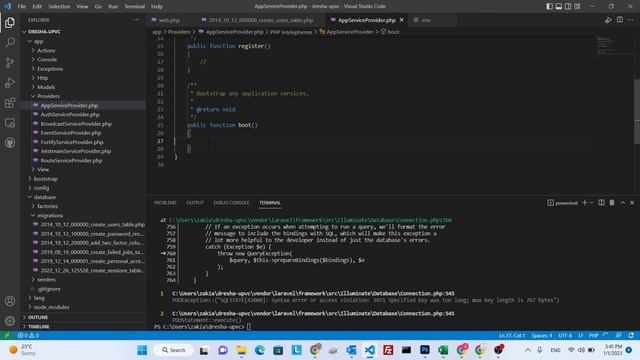
Task: Open the Manage gear settings icon
Action: tap(10, 321)
